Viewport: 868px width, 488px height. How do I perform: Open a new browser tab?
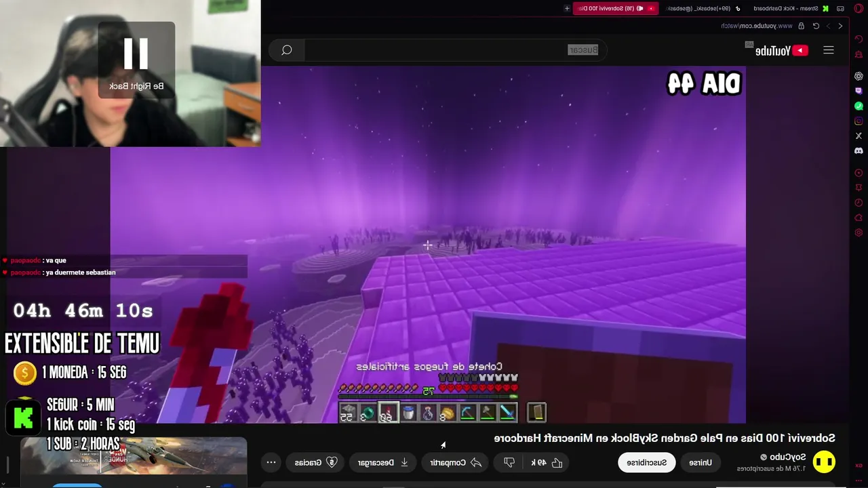tap(567, 8)
